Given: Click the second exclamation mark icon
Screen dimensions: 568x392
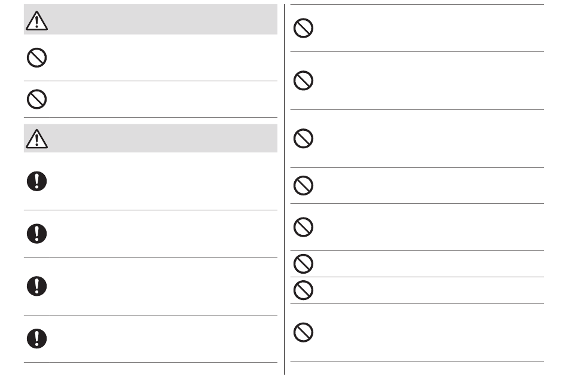Looking at the screenshot, I should click(x=37, y=234).
